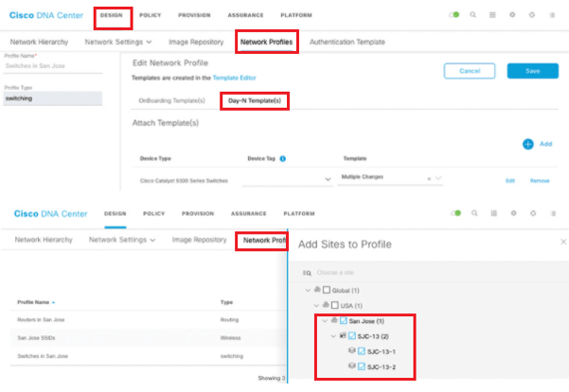Select Switches in San Jose in the profile list
569x392 pixels.
(148, 356)
